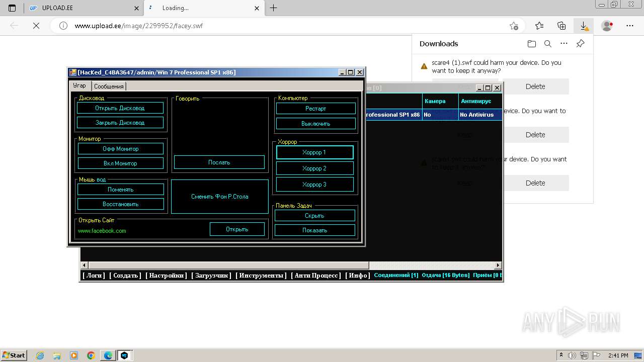Screen dimensions: 644x362
Task: Click Закрыть Дисковод button
Action: 120,123
